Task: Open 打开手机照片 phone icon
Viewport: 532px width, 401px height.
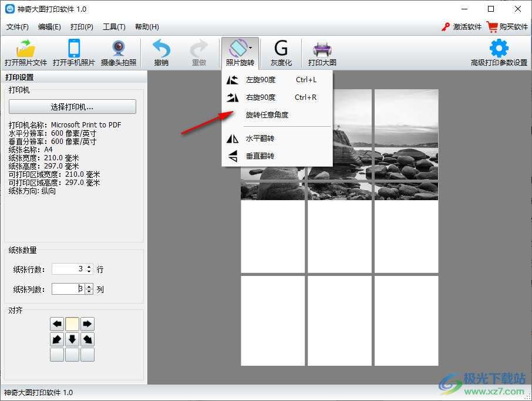Action: pyautogui.click(x=74, y=49)
